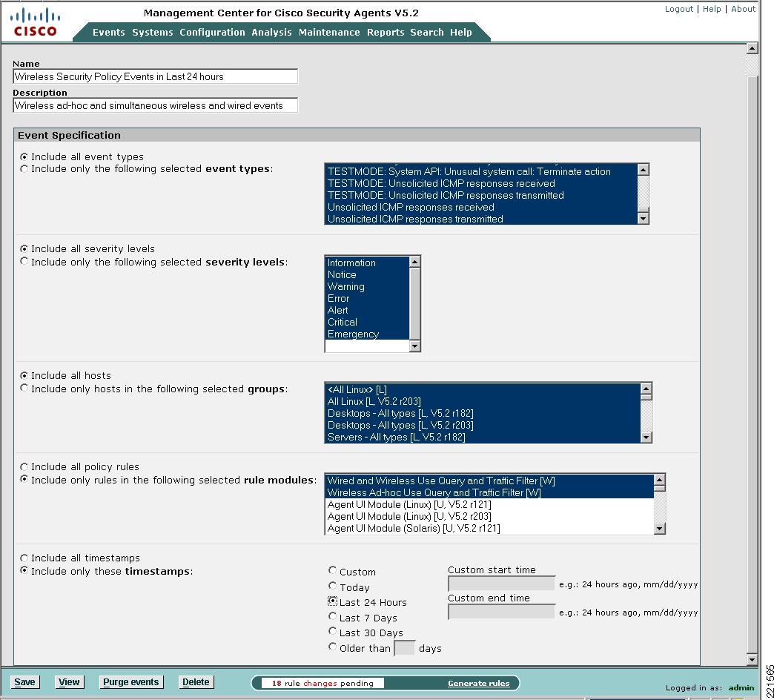774x700 pixels.
Task: Open the Events menu
Action: 108,32
